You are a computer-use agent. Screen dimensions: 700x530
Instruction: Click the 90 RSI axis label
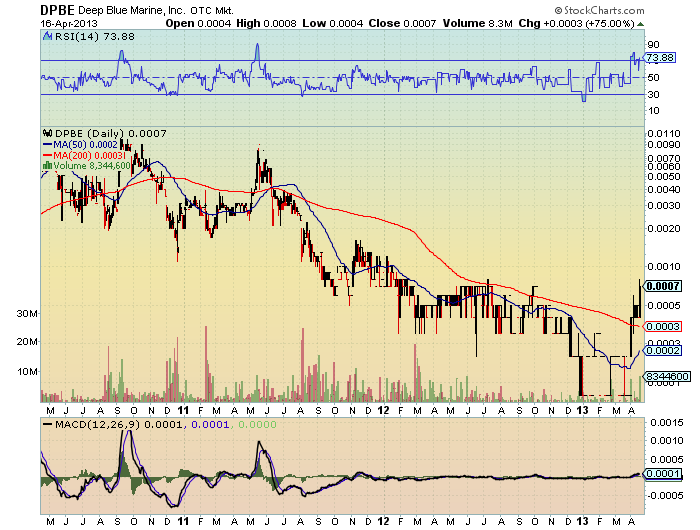(x=654, y=44)
